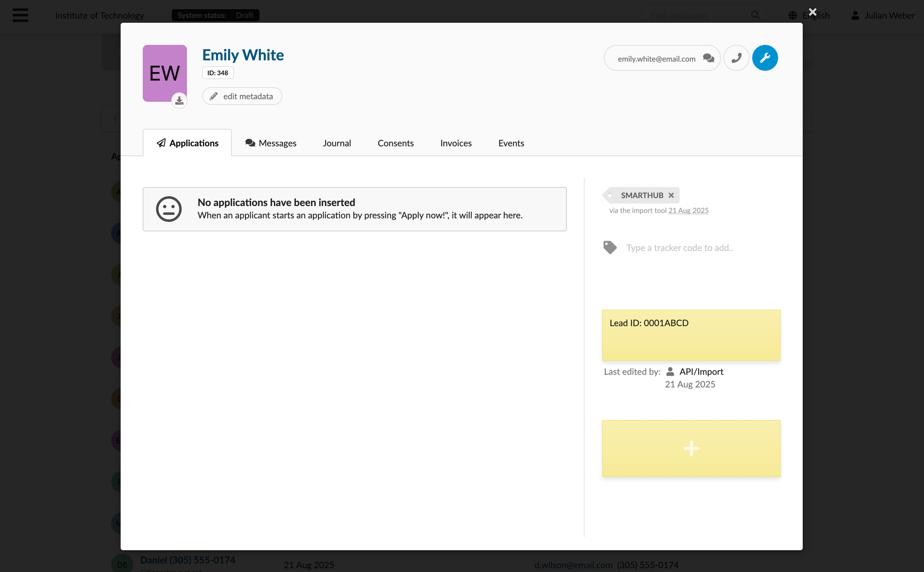Image resolution: width=924 pixels, height=572 pixels.
Task: Click the EW avatar thumbnail
Action: click(x=165, y=73)
